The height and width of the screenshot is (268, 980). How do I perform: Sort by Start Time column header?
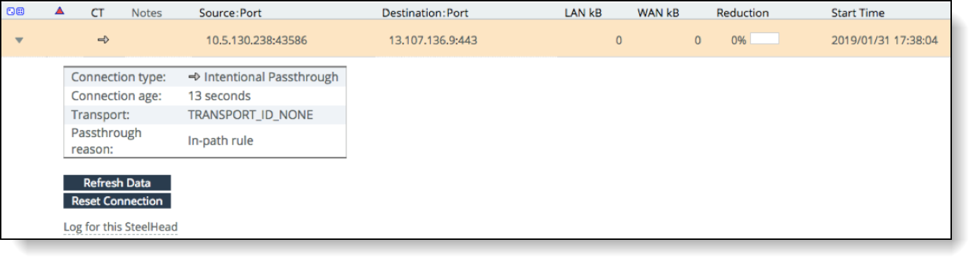858,13
